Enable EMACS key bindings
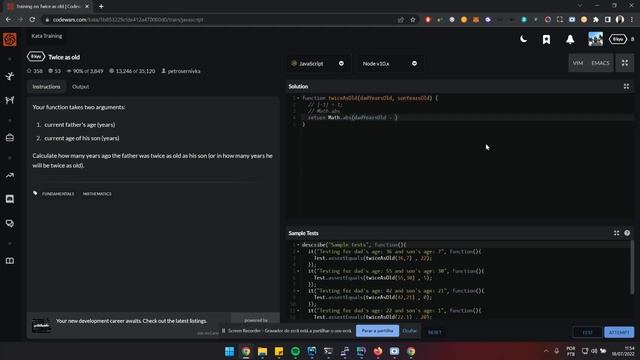This screenshot has height=360, width=640. 600,63
